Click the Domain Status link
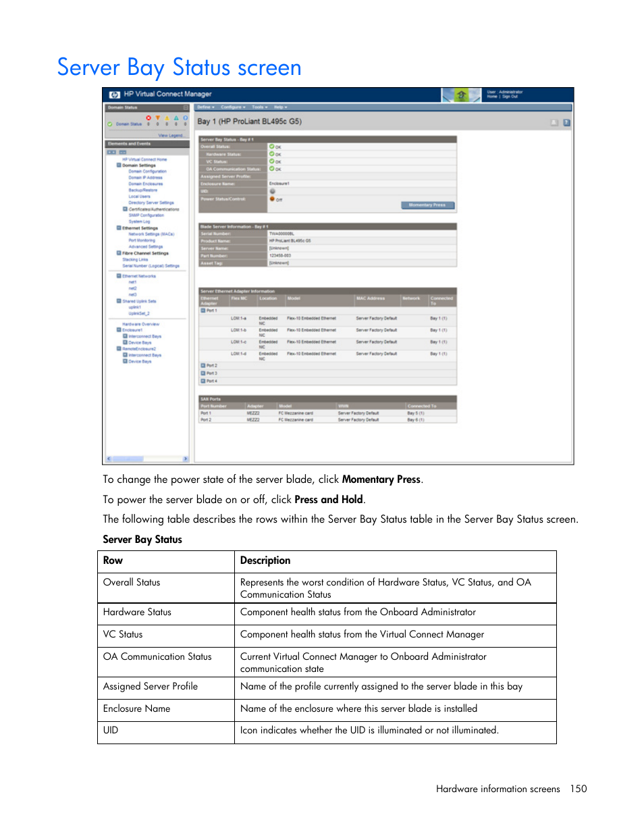This screenshot has height=834, width=644. (129, 124)
